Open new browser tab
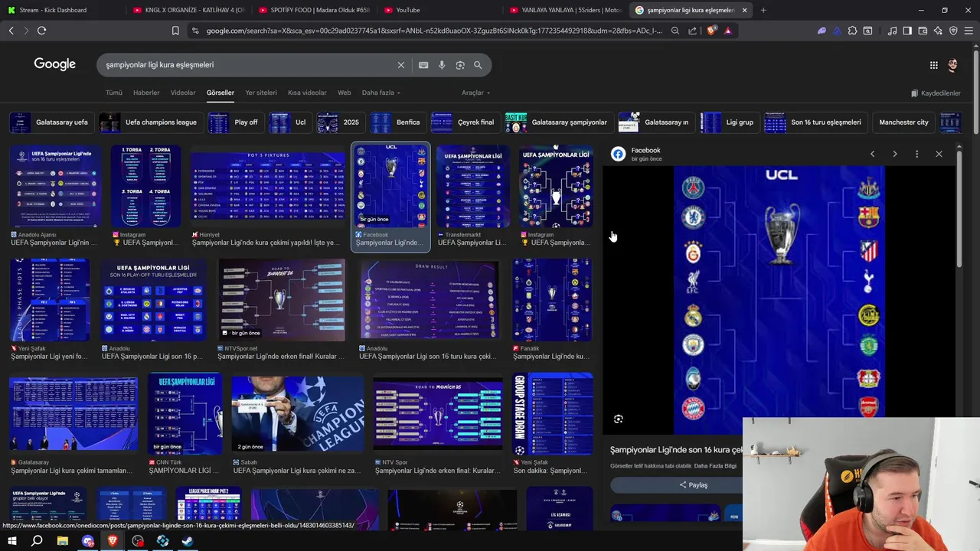The height and width of the screenshot is (551, 980). (x=763, y=10)
